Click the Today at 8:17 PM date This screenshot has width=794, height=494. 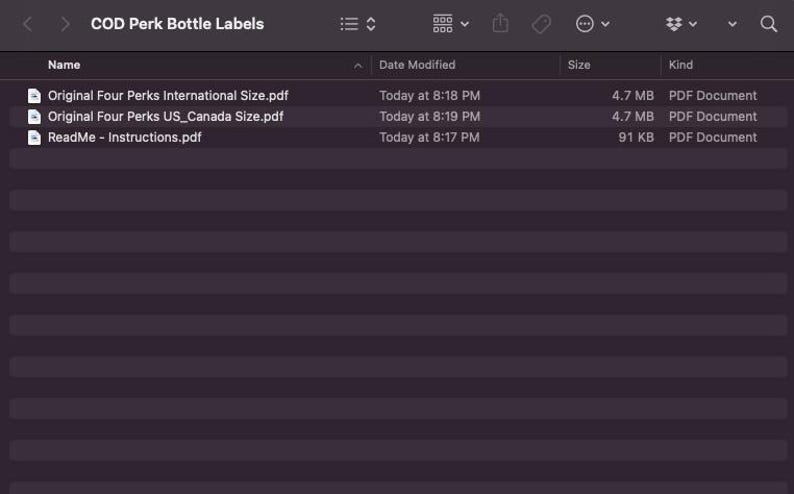click(x=429, y=137)
